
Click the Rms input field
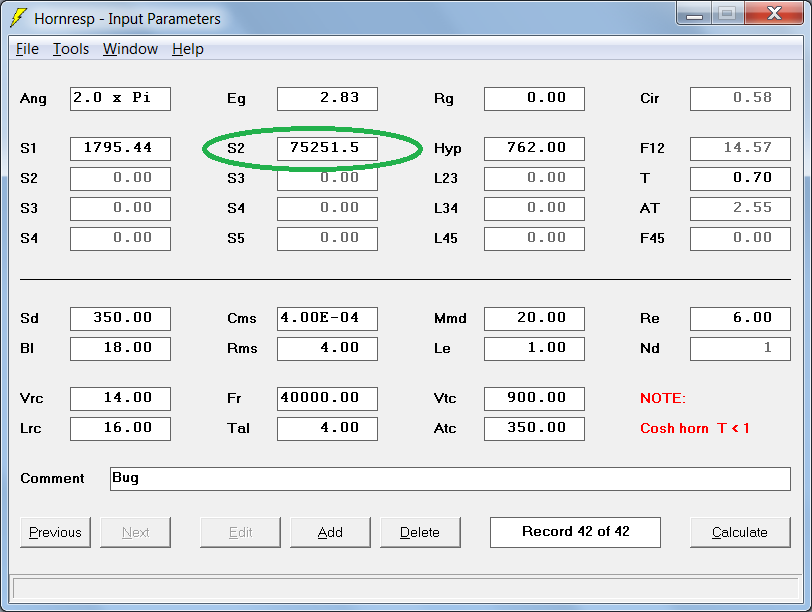click(x=327, y=348)
